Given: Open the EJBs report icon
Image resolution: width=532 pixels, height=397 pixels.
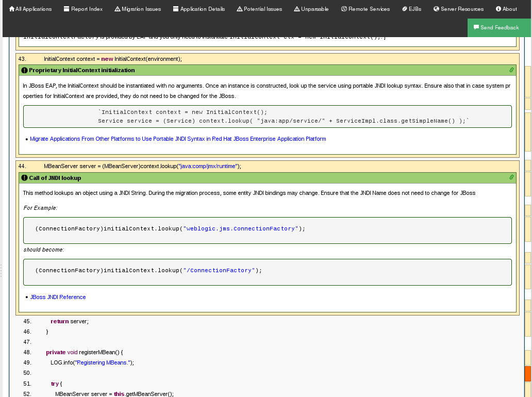Looking at the screenshot, I should coord(404,8).
